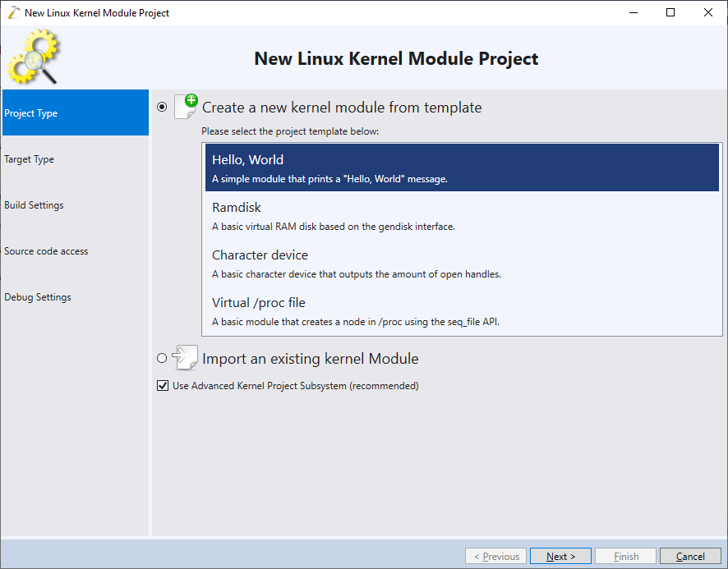The width and height of the screenshot is (728, 569).
Task: Click the gears and magnifier wizard logo
Action: click(34, 57)
